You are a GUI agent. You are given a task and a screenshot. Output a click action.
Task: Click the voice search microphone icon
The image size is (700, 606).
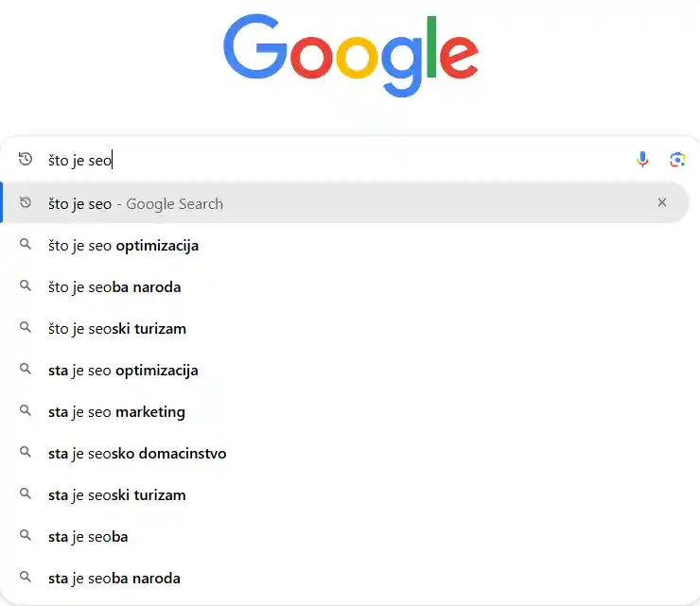643,160
